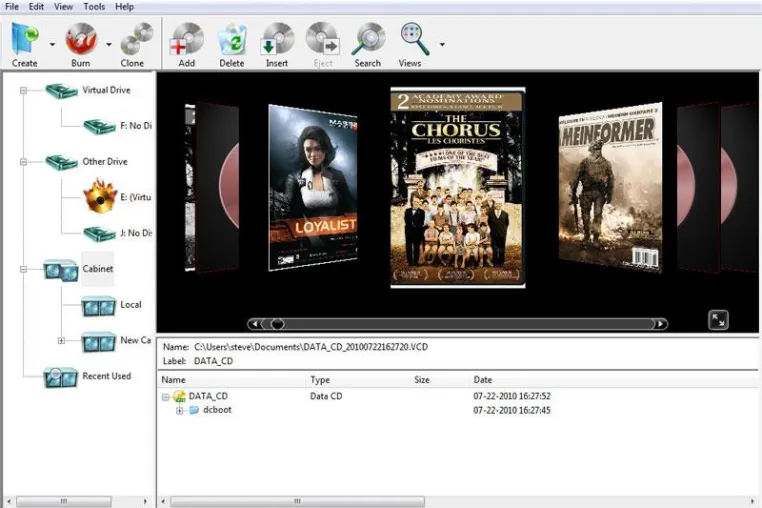The height and width of the screenshot is (508, 762).
Task: Open the Views dropdown arrow
Action: click(442, 44)
